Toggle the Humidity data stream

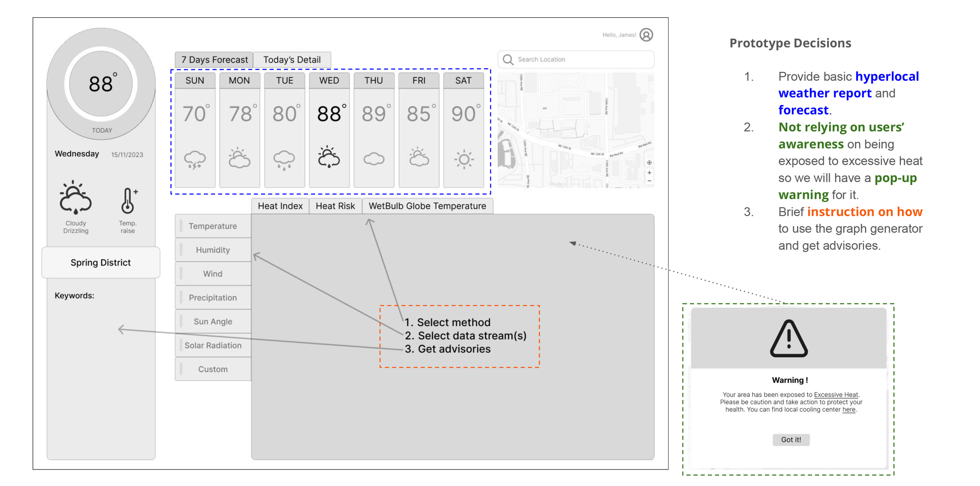(x=212, y=250)
